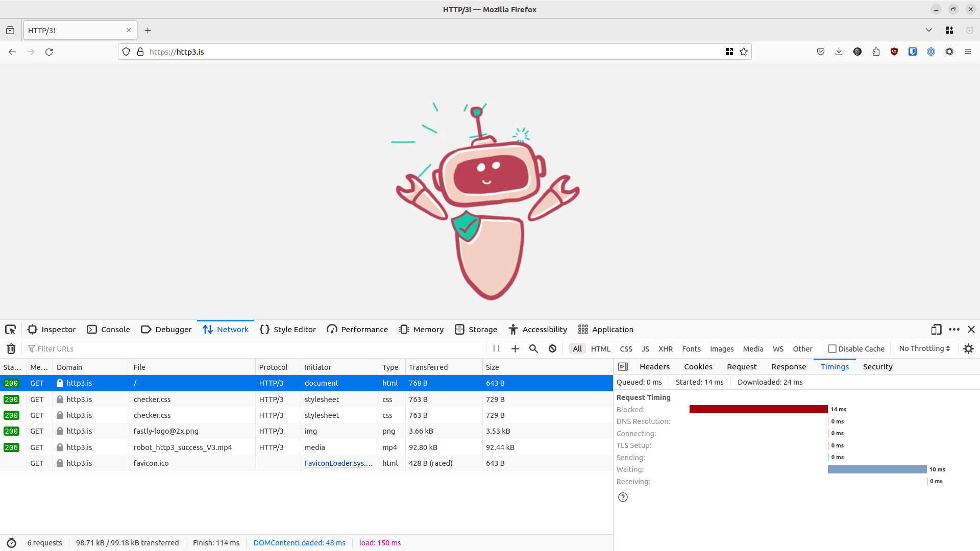Open the Bitwarden extension icon

click(913, 52)
